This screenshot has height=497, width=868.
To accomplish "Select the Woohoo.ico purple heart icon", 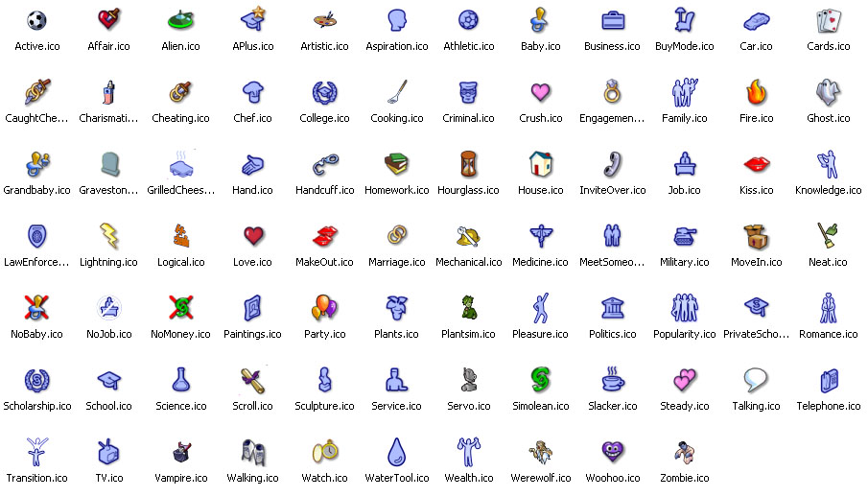I will coord(612,452).
